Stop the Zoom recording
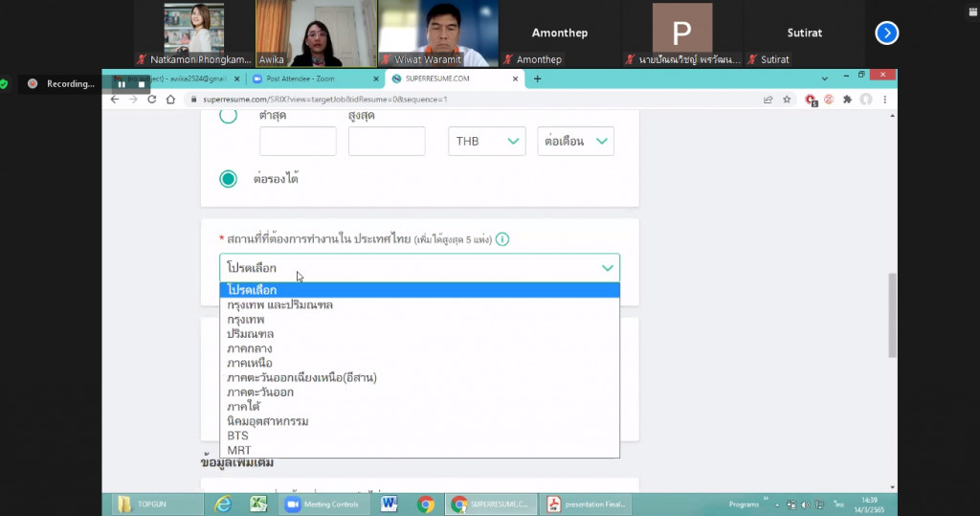 (x=142, y=84)
